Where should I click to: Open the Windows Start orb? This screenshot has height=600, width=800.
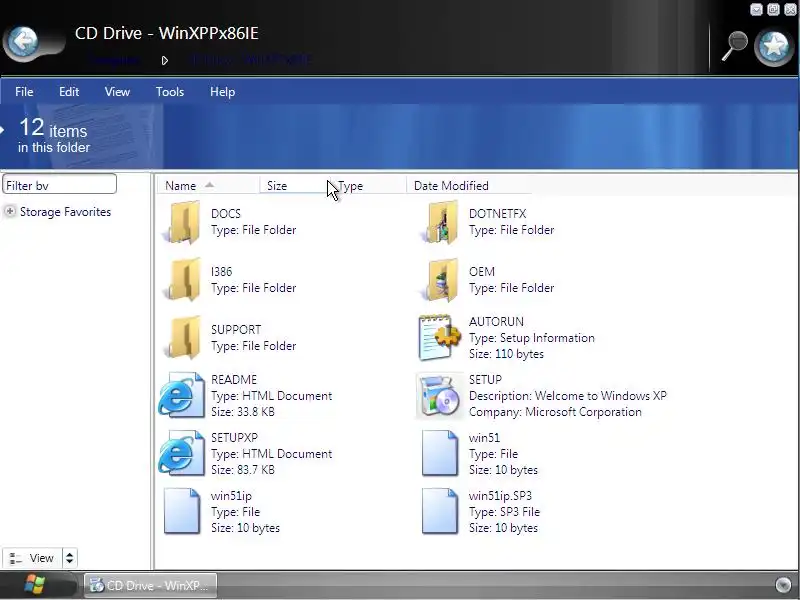click(x=35, y=585)
